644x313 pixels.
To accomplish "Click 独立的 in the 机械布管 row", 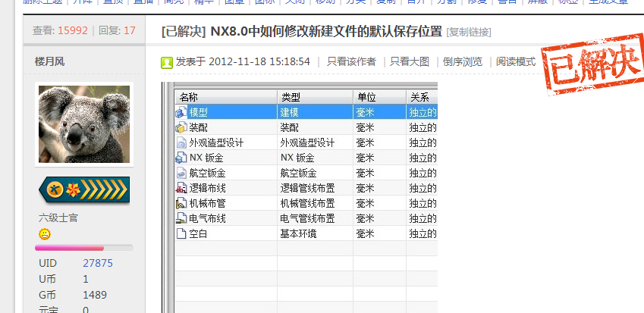I will pos(423,203).
